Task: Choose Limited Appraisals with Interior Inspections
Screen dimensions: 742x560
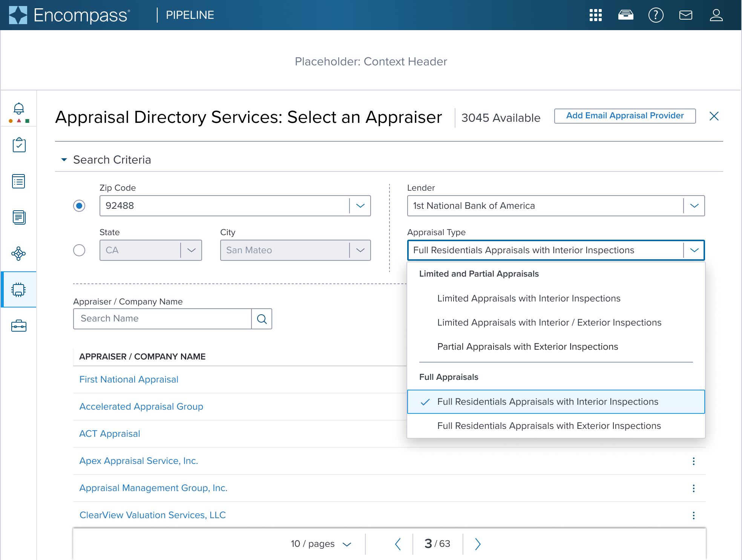Action: click(529, 298)
